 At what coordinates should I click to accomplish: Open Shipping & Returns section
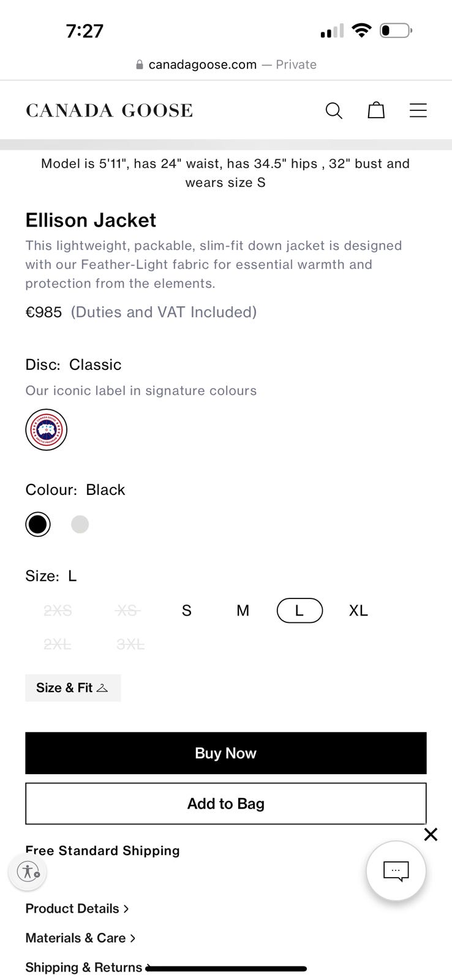pyautogui.click(x=83, y=967)
